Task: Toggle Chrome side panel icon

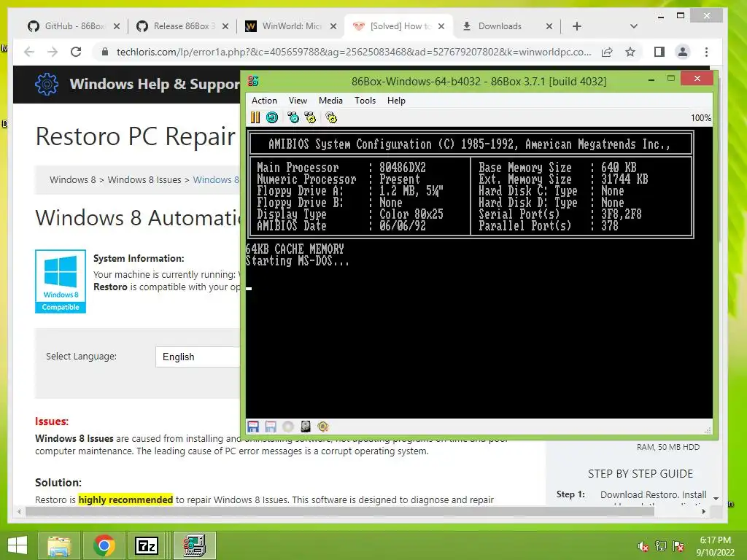Action: point(659,52)
